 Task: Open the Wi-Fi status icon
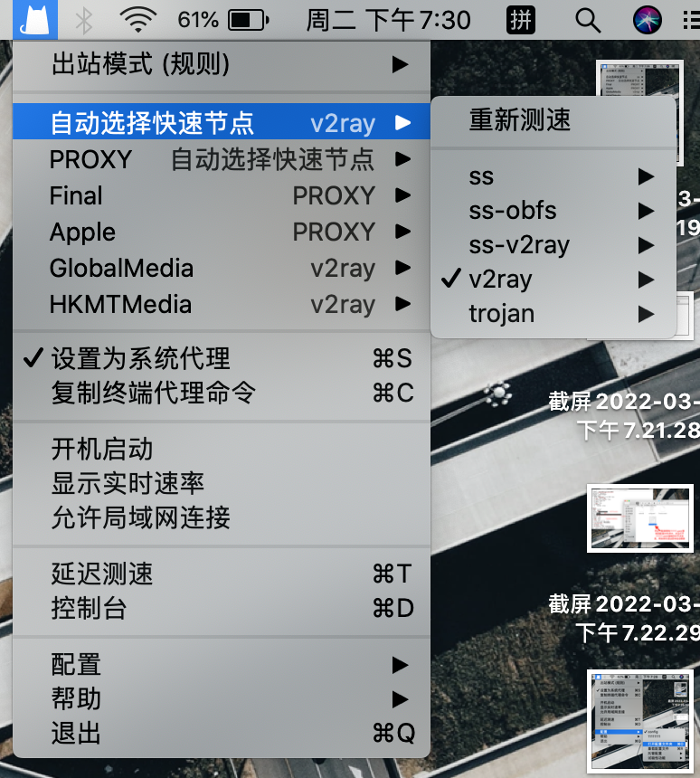[137, 20]
